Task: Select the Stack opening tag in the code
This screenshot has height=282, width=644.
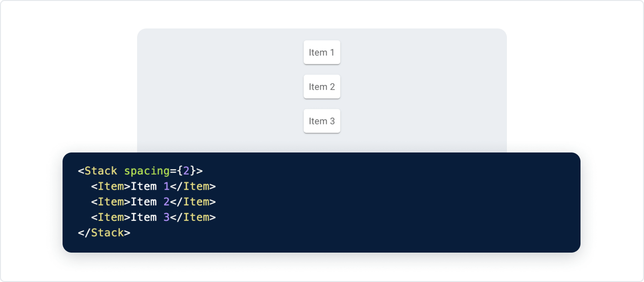Action: pyautogui.click(x=101, y=170)
